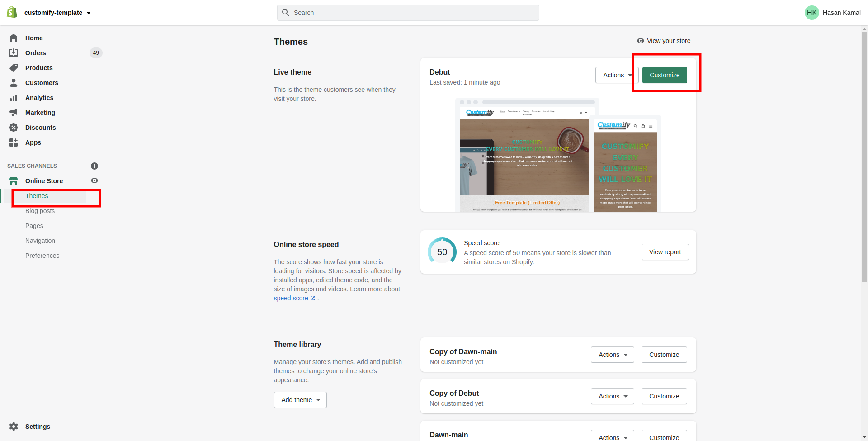Select Blog posts in sidebar

pos(40,211)
